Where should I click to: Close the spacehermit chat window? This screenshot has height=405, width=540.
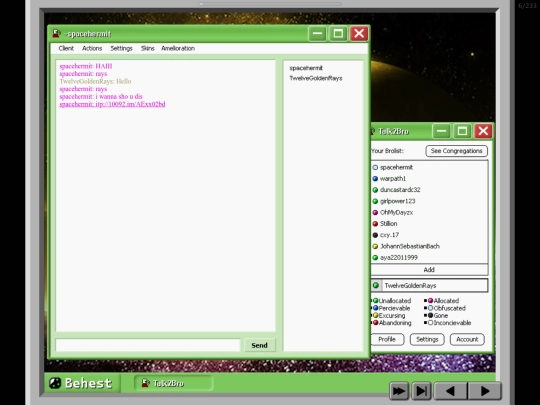click(359, 33)
